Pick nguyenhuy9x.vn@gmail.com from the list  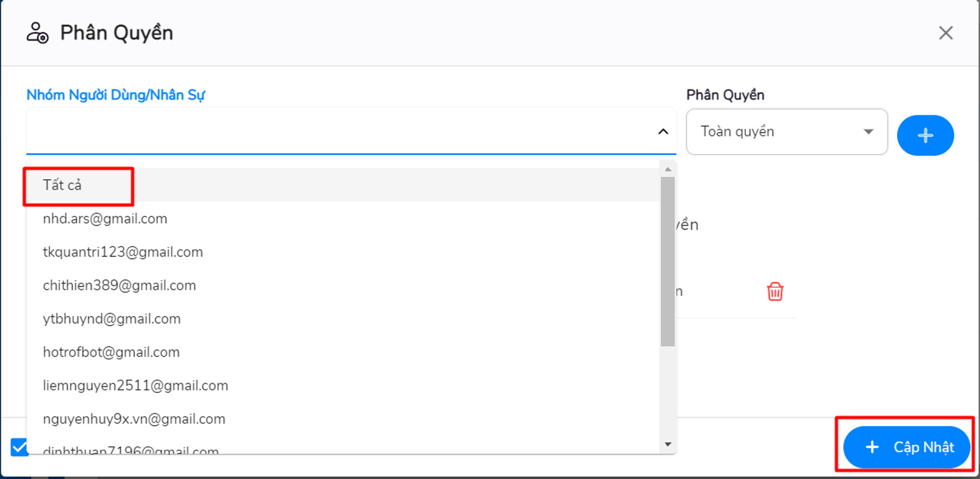pos(134,419)
